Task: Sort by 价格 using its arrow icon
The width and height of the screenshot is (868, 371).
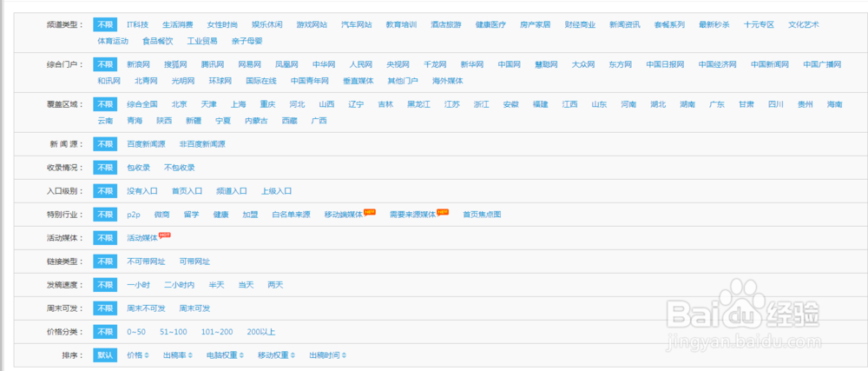Action: pos(146,355)
